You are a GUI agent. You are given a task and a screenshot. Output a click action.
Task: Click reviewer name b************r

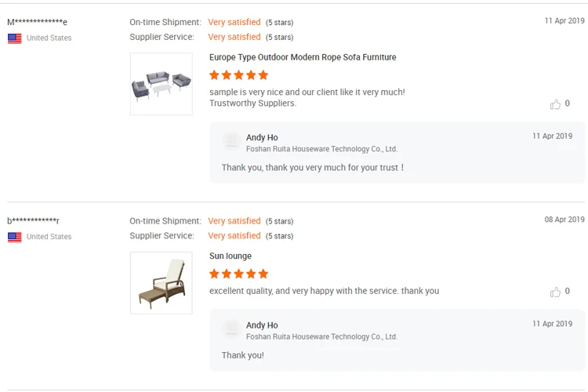click(33, 221)
